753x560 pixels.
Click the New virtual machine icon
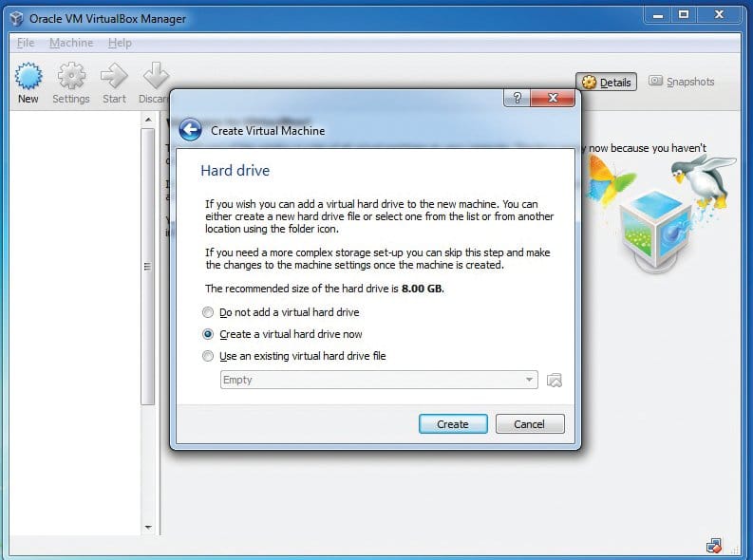[x=28, y=77]
